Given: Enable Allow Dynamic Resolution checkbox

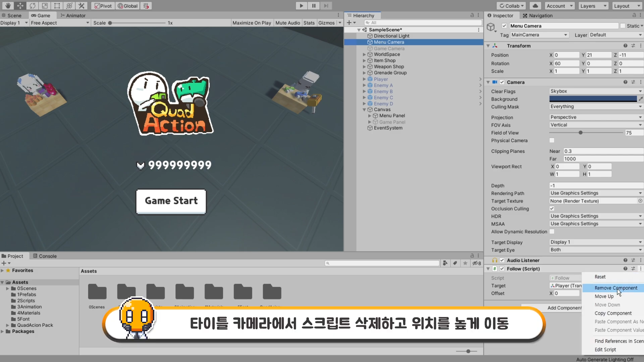Looking at the screenshot, I should coord(552,232).
